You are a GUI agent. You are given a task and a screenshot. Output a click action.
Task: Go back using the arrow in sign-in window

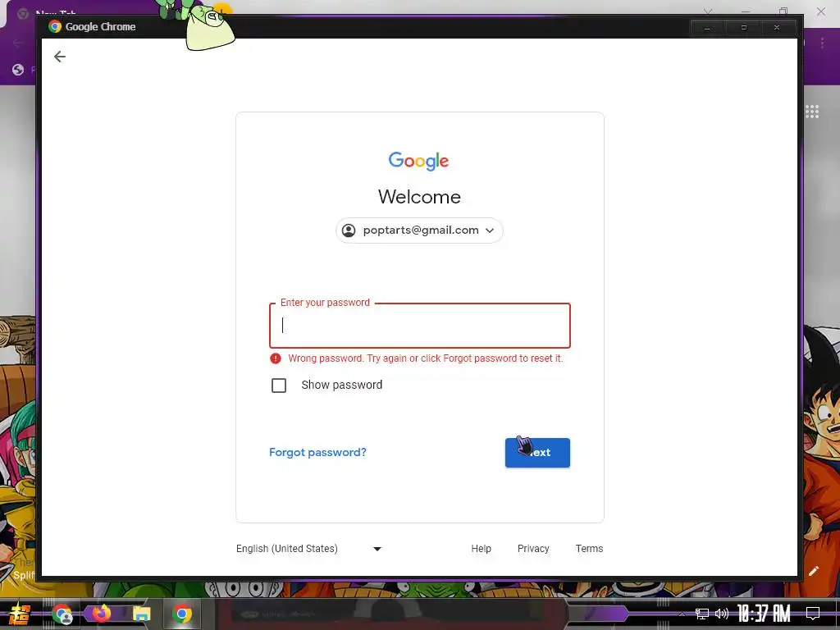59,57
